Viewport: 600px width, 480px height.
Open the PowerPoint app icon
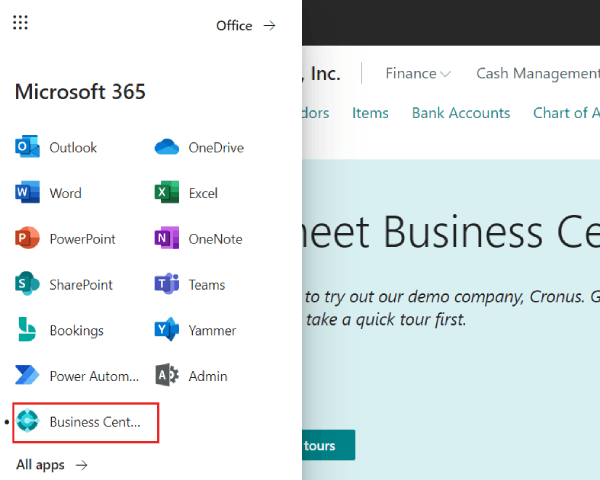27,238
